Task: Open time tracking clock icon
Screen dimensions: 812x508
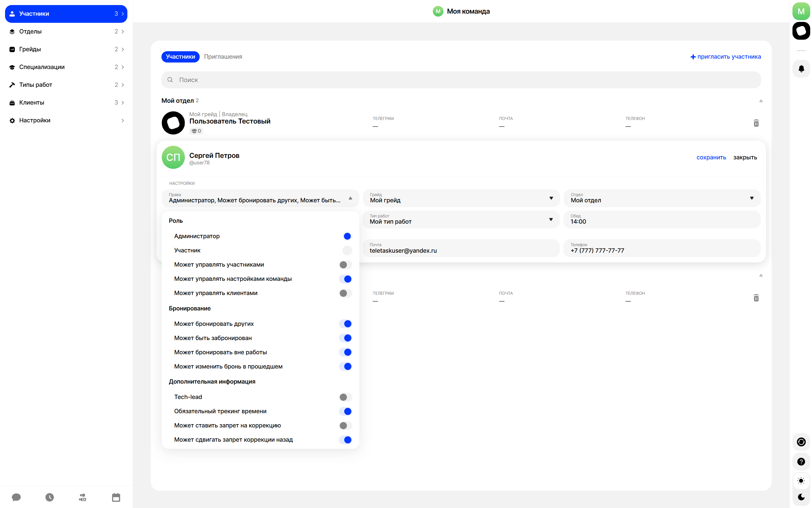Action: click(49, 497)
